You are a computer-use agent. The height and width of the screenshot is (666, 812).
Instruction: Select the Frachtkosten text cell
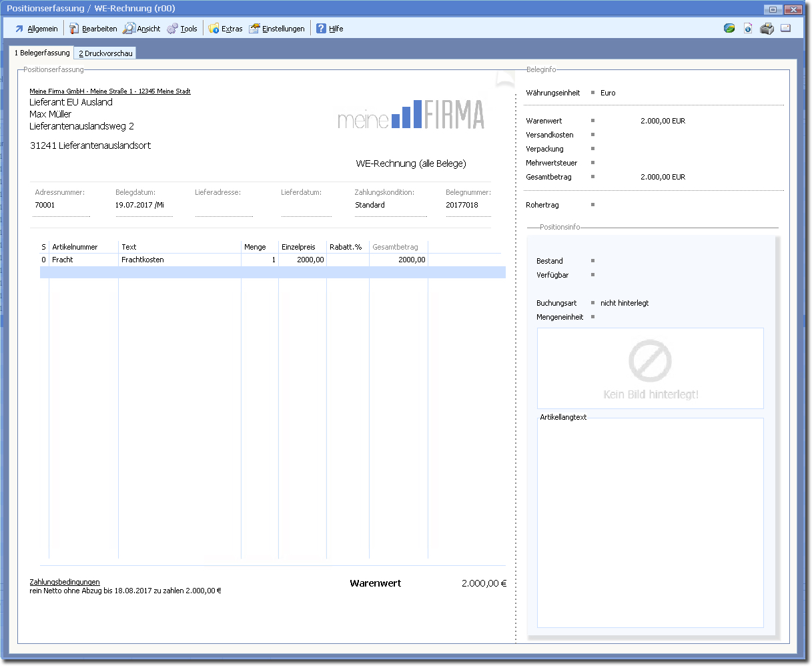179,260
